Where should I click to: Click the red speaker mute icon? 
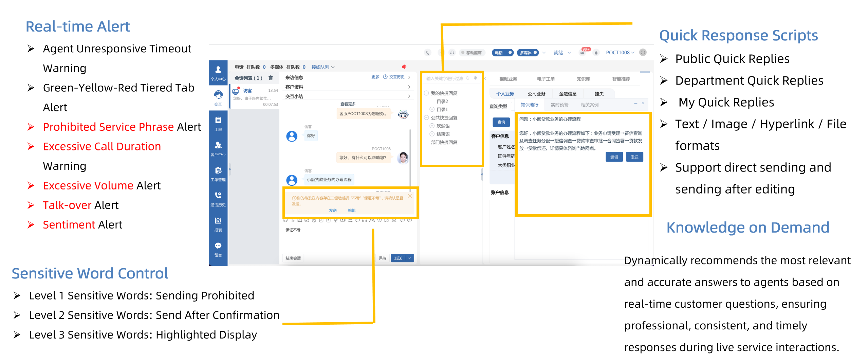tap(404, 67)
